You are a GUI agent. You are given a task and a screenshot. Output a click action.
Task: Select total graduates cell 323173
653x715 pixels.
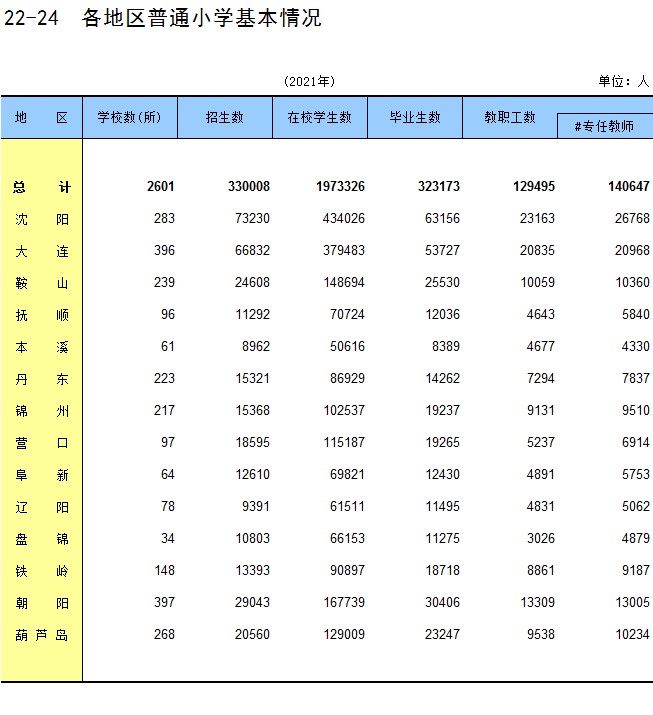coord(439,187)
